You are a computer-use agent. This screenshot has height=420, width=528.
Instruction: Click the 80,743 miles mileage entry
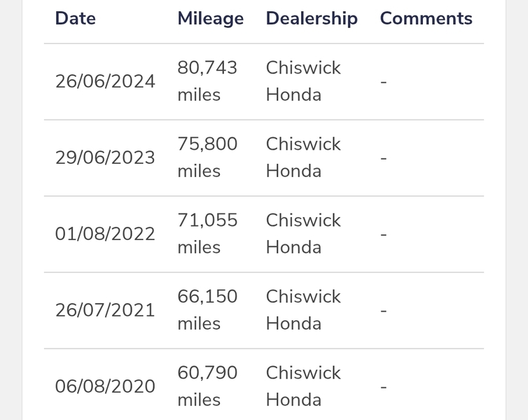coord(207,81)
